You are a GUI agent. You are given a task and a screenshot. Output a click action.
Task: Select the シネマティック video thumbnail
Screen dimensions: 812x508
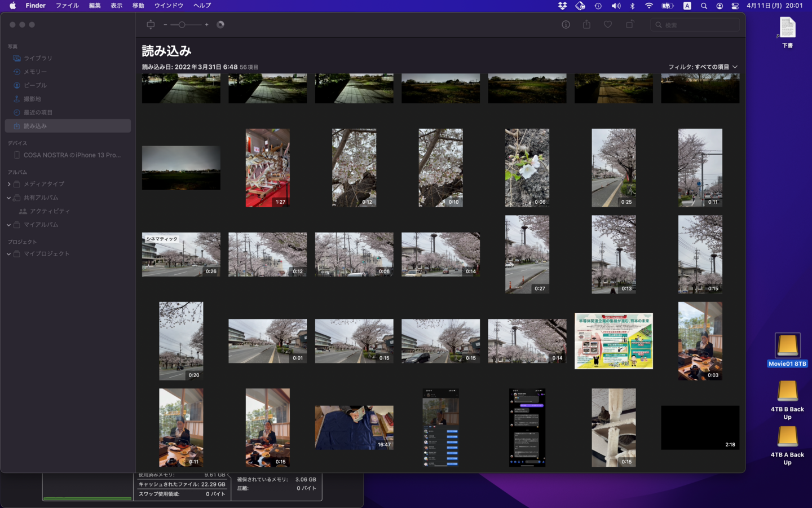coord(181,255)
